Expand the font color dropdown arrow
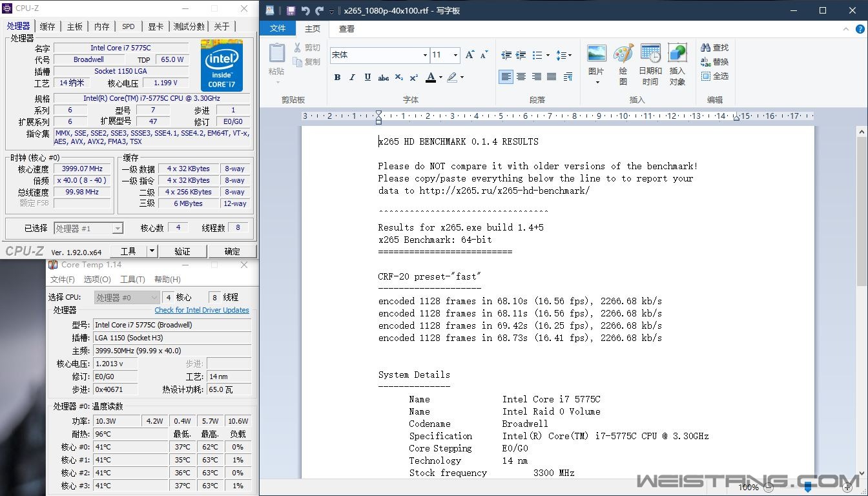 click(x=440, y=77)
